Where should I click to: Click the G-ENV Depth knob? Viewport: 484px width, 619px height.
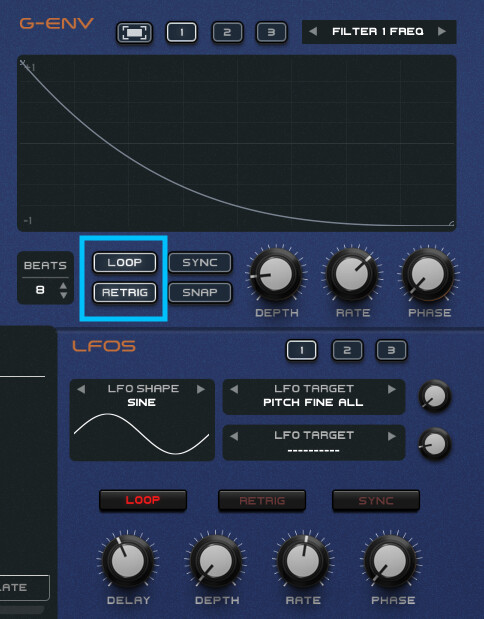[x=276, y=274]
